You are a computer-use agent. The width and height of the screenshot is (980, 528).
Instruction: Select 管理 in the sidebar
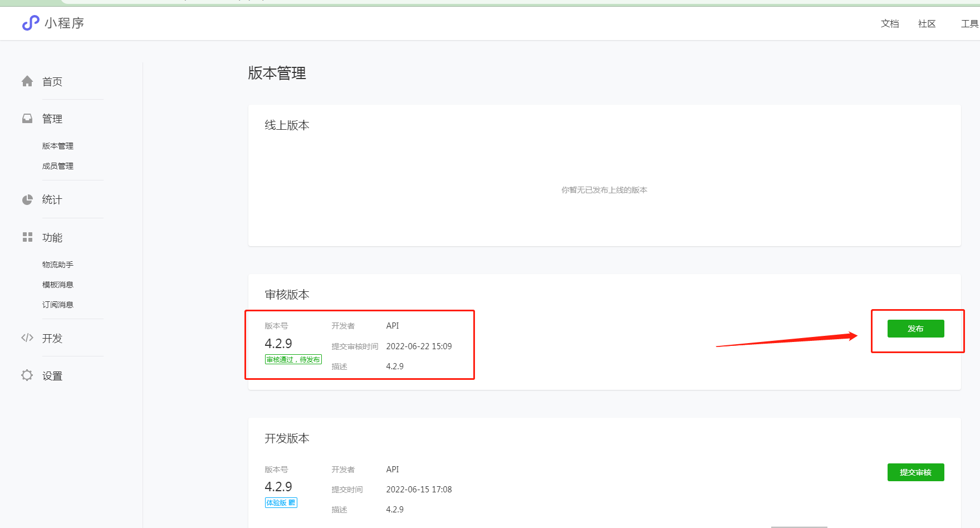(52, 119)
